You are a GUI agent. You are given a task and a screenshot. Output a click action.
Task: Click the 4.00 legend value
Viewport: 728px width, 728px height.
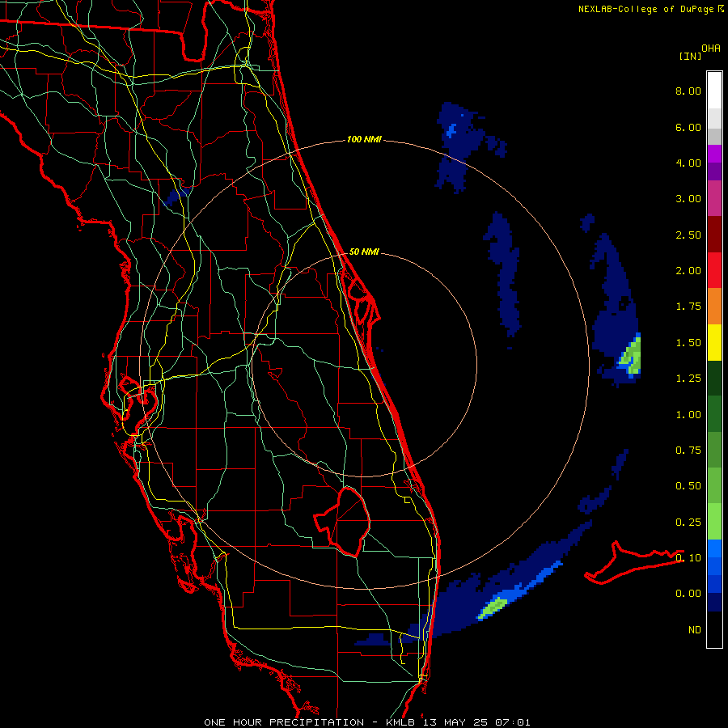coord(688,163)
